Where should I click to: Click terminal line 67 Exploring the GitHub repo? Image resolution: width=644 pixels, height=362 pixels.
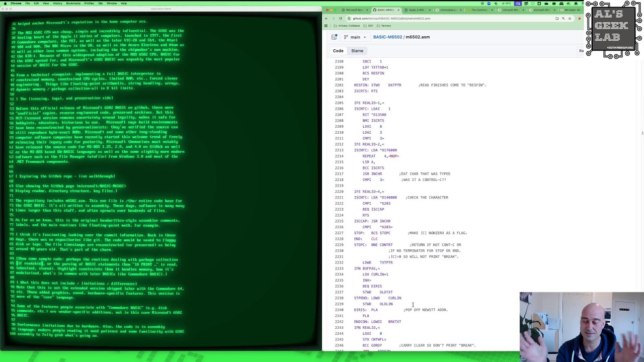[62, 176]
